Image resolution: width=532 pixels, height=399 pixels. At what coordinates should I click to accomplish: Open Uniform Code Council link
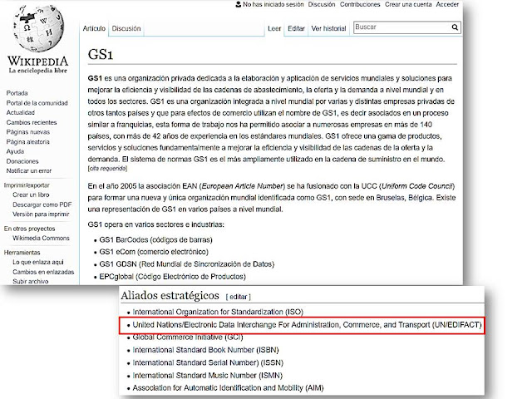pyautogui.click(x=417, y=186)
